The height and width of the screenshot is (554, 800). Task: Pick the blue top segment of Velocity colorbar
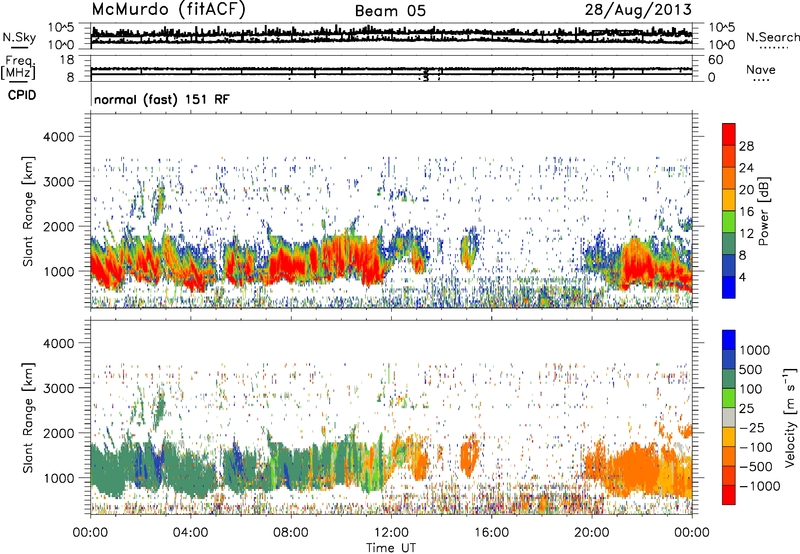coord(729,340)
